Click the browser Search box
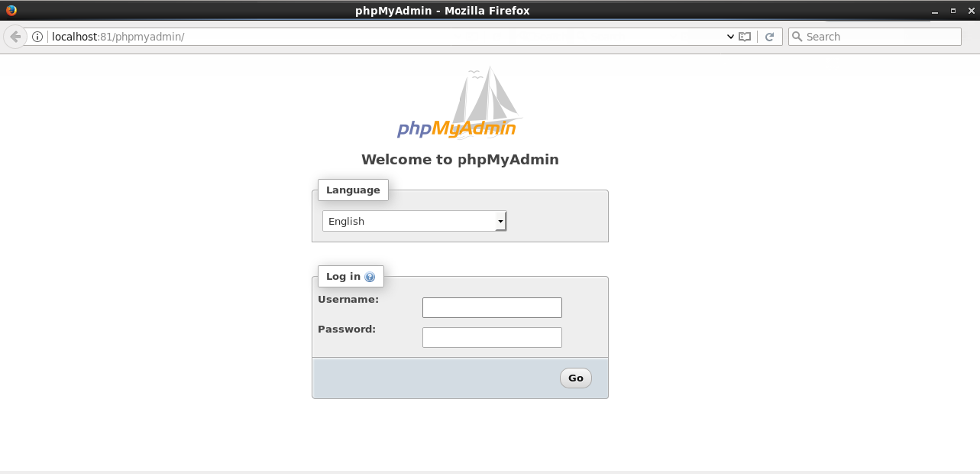Image resolution: width=980 pixels, height=474 pixels. [x=875, y=37]
